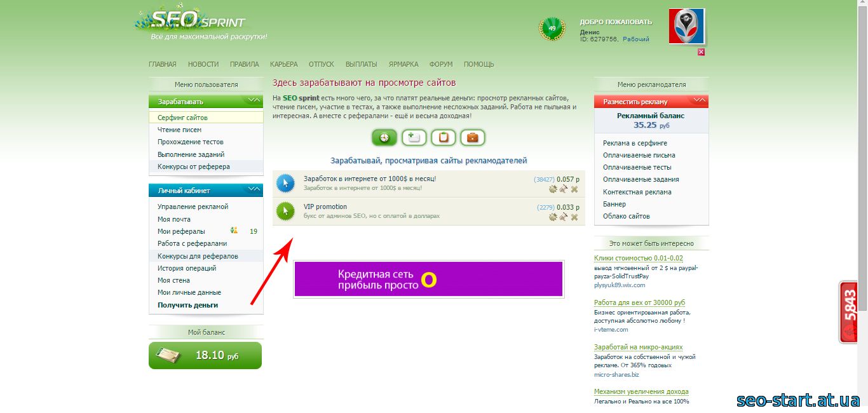
Task: Click the add-item plus icon button
Action: click(414, 137)
